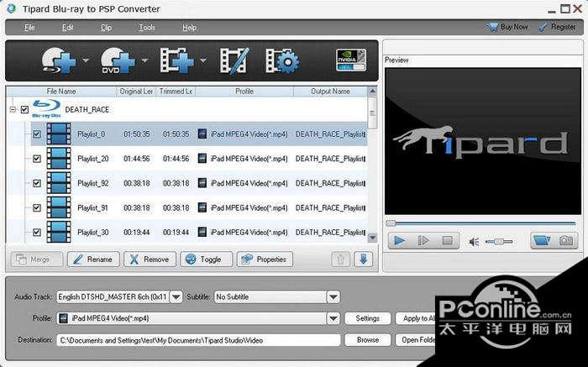This screenshot has height=367, width=588.
Task: Click the Playlist_91 file name
Action: (x=92, y=207)
